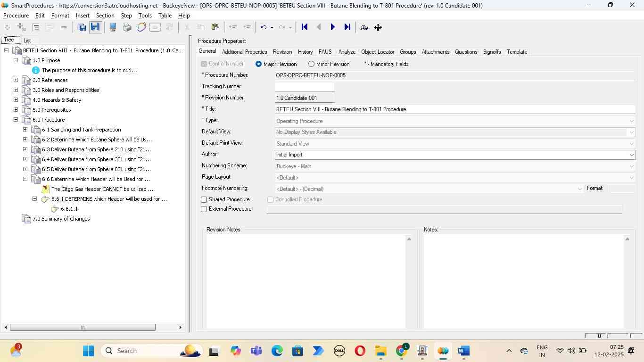This screenshot has height=362, width=644.
Task: Click the add-child plus icon
Action: (21, 27)
